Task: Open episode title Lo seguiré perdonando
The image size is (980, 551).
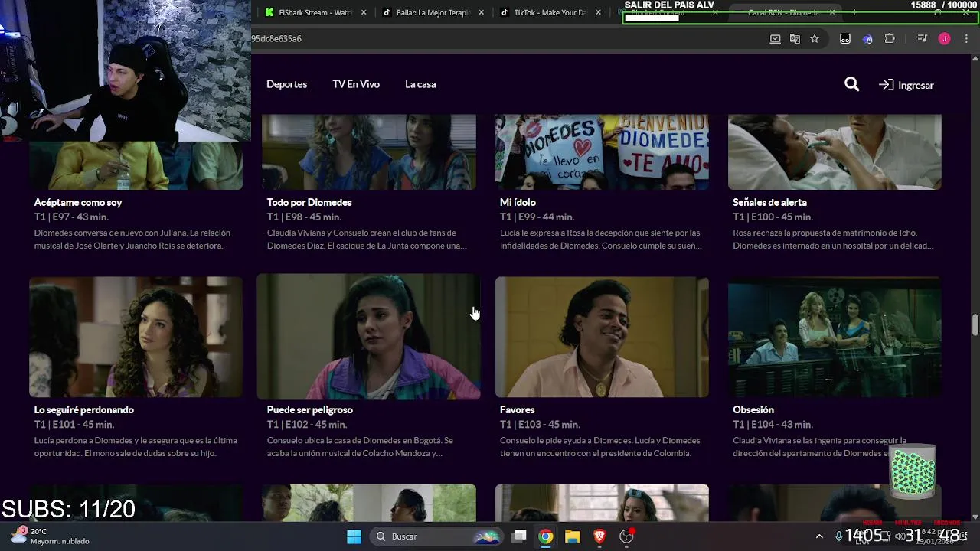Action: coord(84,409)
